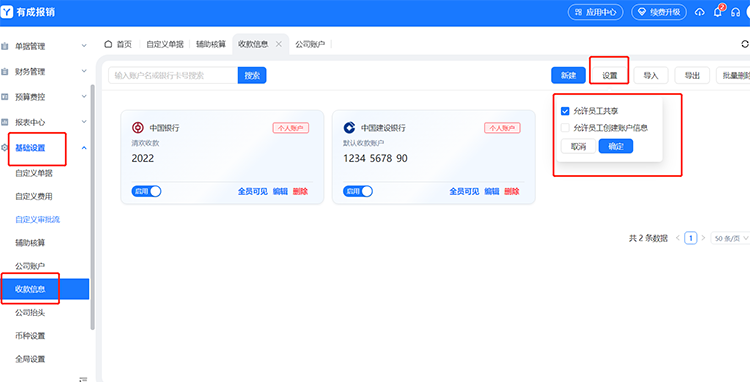Screen dimensions: 750x382
Task: Click 确定 in settings popup
Action: (x=616, y=146)
